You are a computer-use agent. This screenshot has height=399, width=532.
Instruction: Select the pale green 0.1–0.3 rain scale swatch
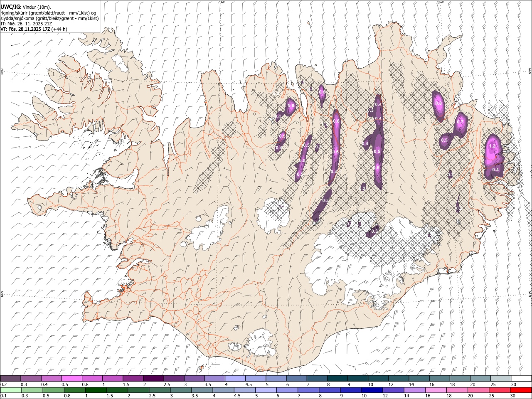pyautogui.click(x=10, y=390)
